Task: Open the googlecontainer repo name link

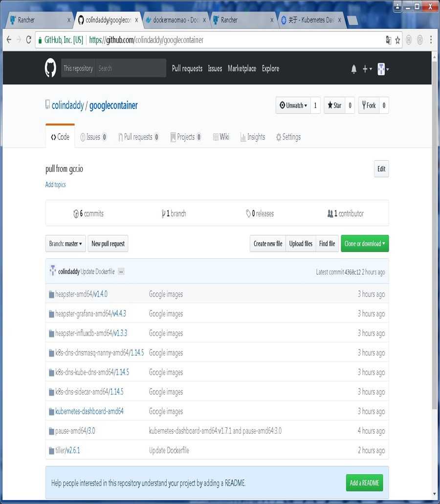Action: coord(113,105)
